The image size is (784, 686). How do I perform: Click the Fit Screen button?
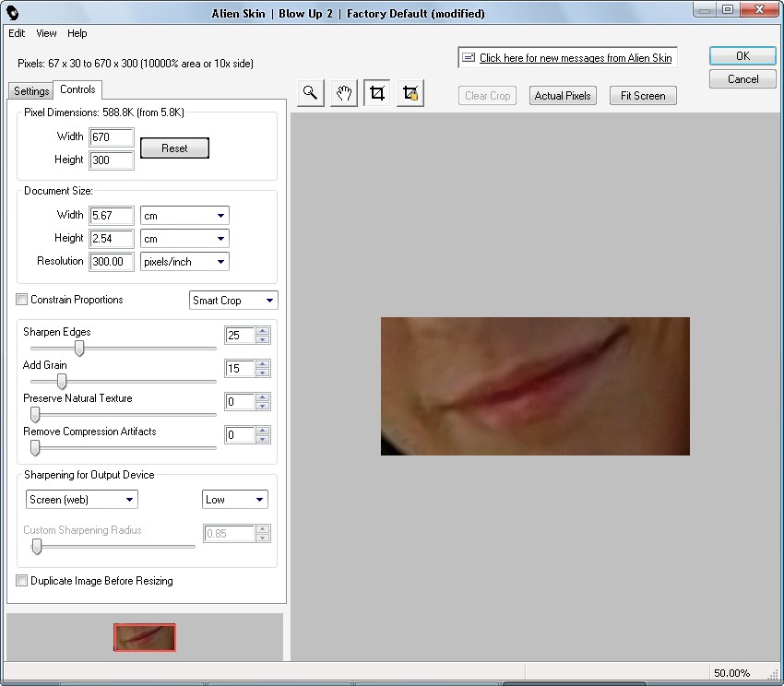coord(643,96)
